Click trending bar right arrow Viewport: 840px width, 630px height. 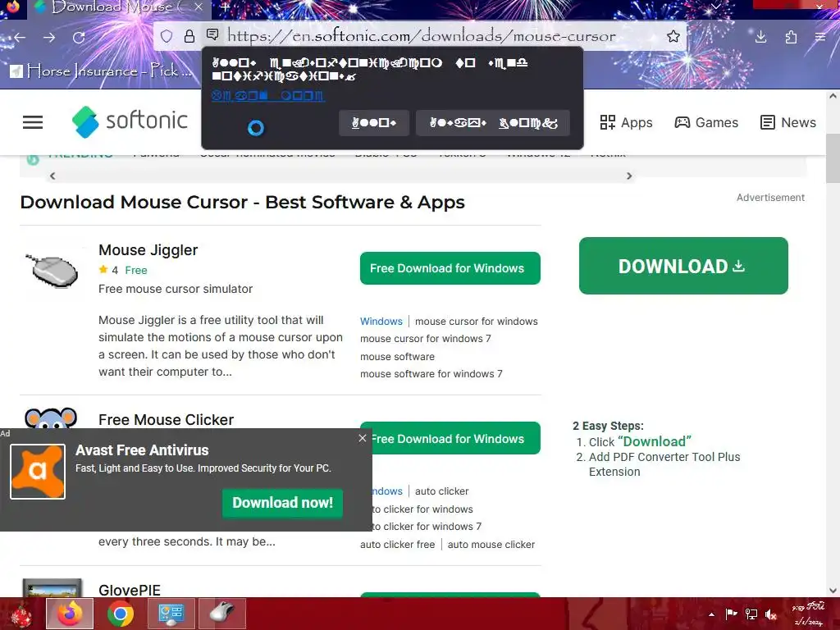(629, 176)
